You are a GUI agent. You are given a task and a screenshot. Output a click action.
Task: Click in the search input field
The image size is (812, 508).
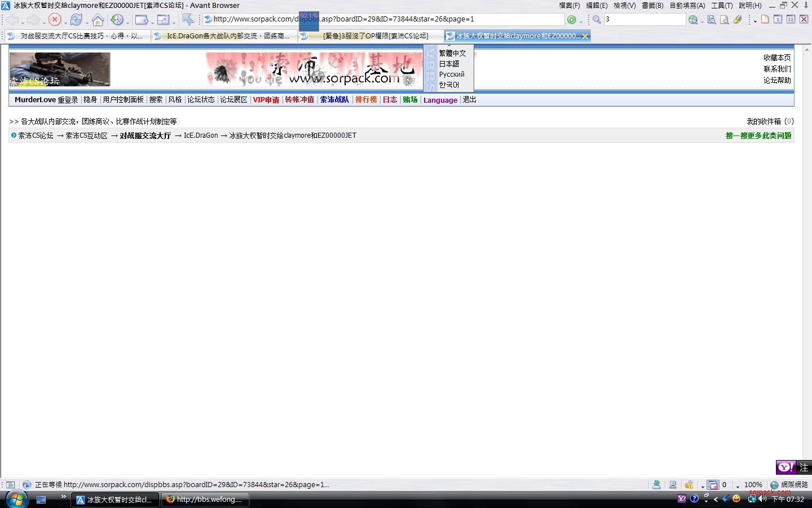[644, 19]
